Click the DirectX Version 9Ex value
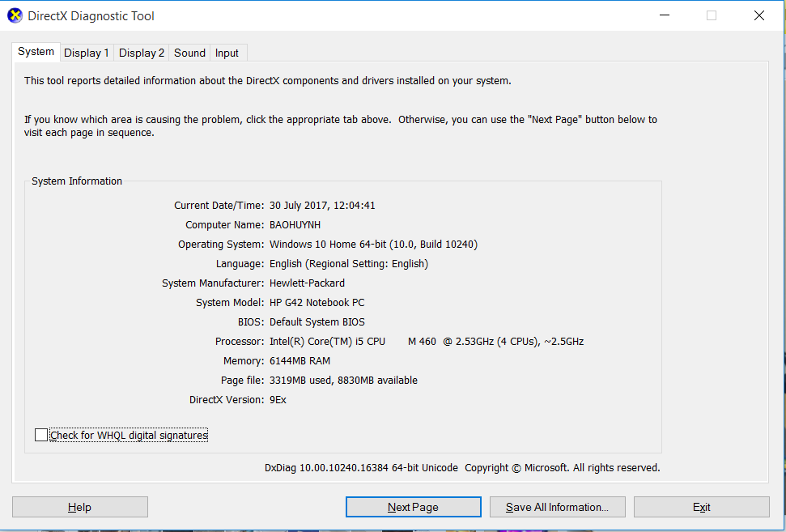 point(278,400)
